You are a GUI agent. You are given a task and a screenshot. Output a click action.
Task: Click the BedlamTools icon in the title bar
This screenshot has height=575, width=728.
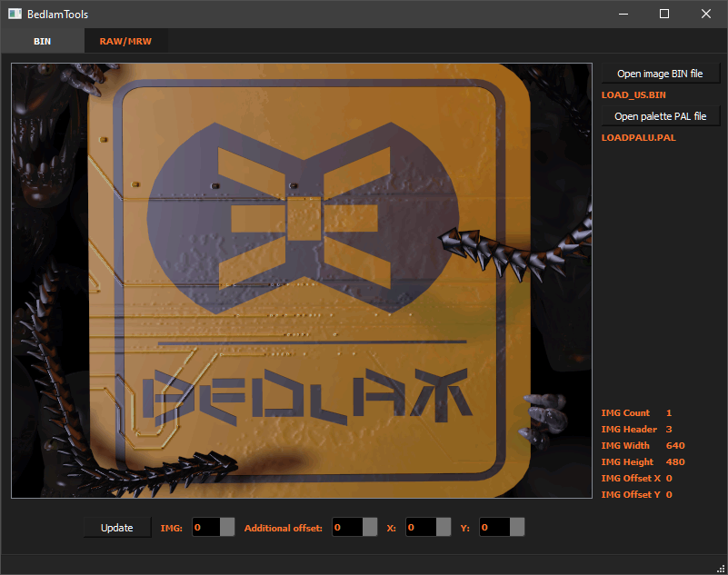click(14, 13)
